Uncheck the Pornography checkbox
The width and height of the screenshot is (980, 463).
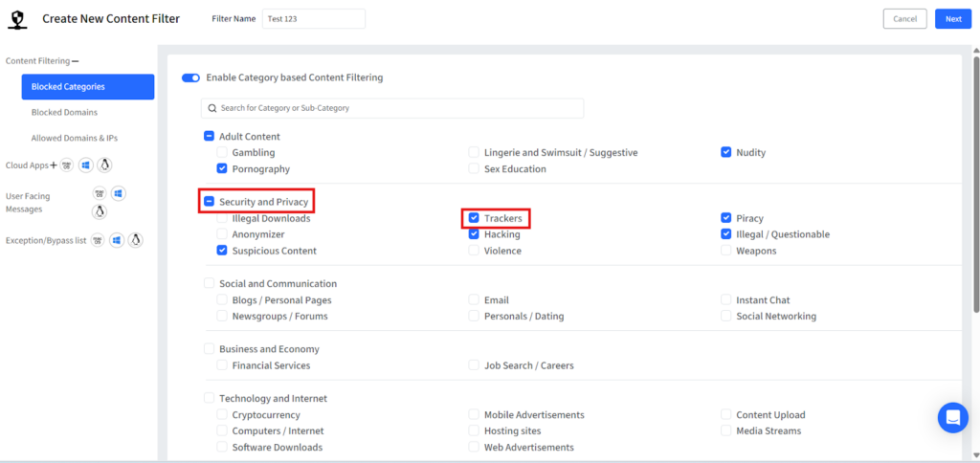click(x=222, y=168)
